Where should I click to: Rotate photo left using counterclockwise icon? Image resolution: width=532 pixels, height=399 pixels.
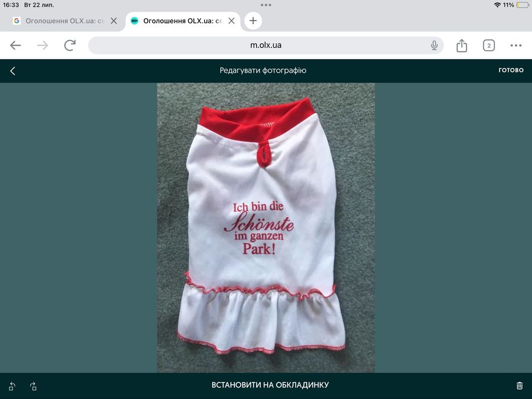pyautogui.click(x=12, y=386)
